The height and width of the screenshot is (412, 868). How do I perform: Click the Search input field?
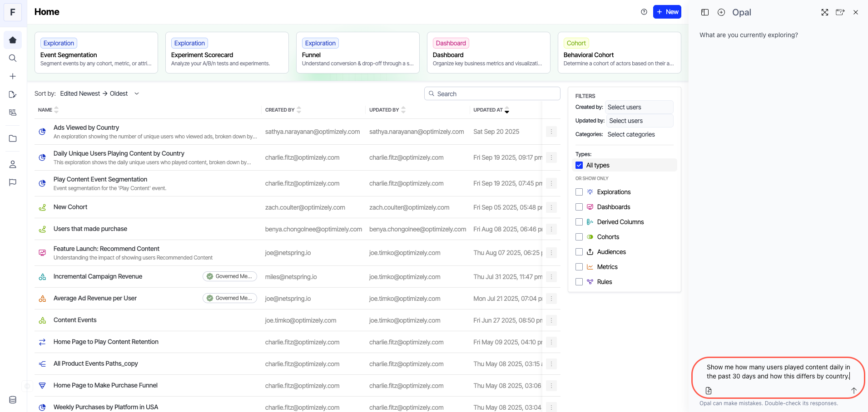point(492,93)
